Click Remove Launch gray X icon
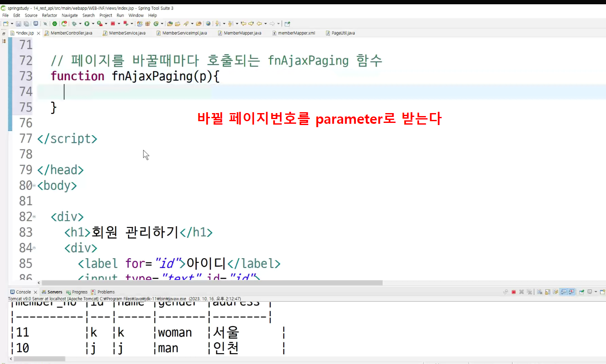Screen dimensions: 606x364 pos(522,292)
